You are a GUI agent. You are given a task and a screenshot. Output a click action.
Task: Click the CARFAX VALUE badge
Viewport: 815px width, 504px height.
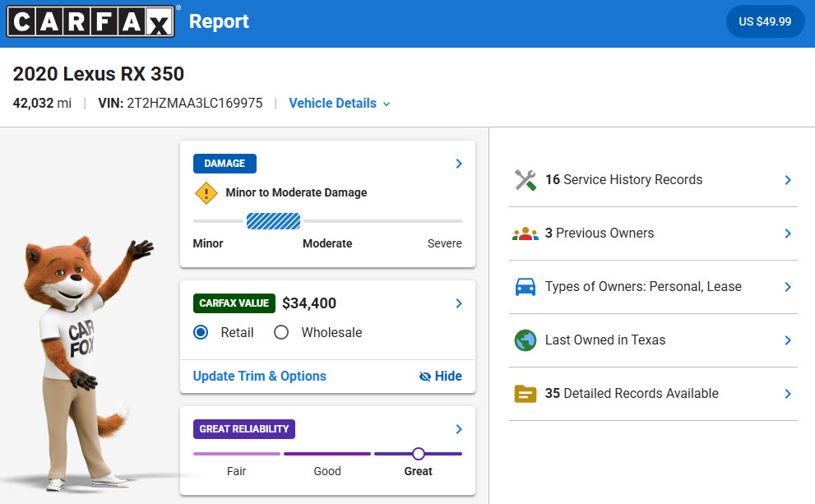(x=234, y=303)
